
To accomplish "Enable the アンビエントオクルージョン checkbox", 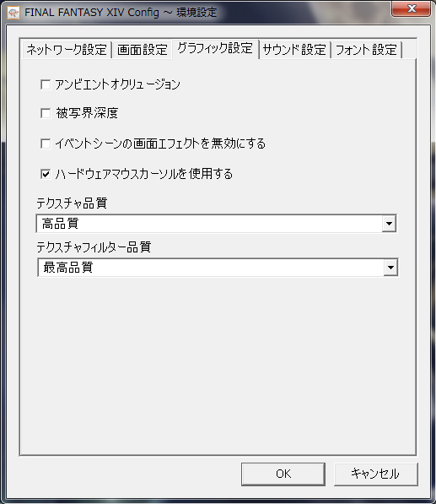I will point(46,85).
